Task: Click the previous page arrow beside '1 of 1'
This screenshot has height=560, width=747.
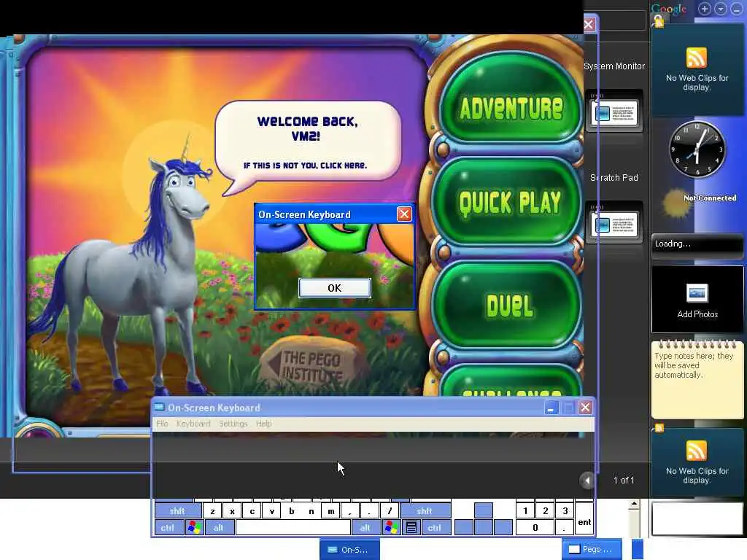Action: (x=587, y=480)
